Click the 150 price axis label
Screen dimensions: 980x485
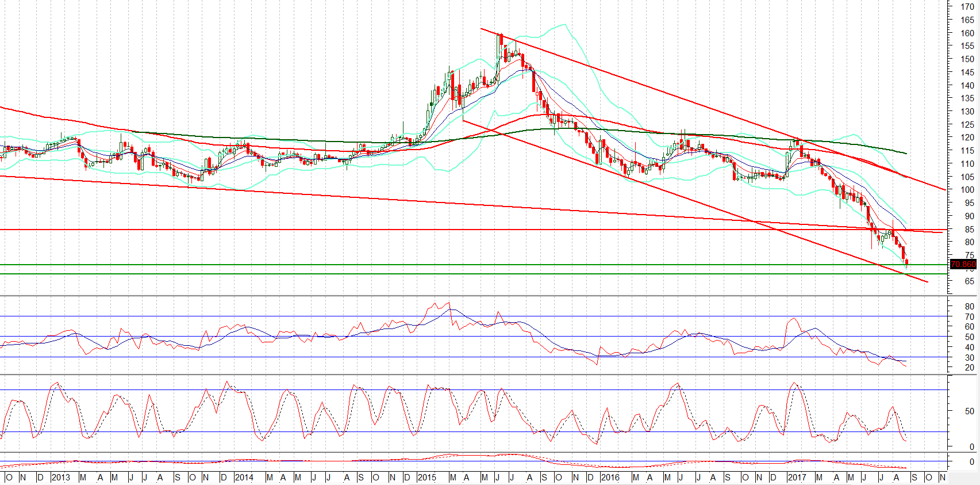pos(967,59)
